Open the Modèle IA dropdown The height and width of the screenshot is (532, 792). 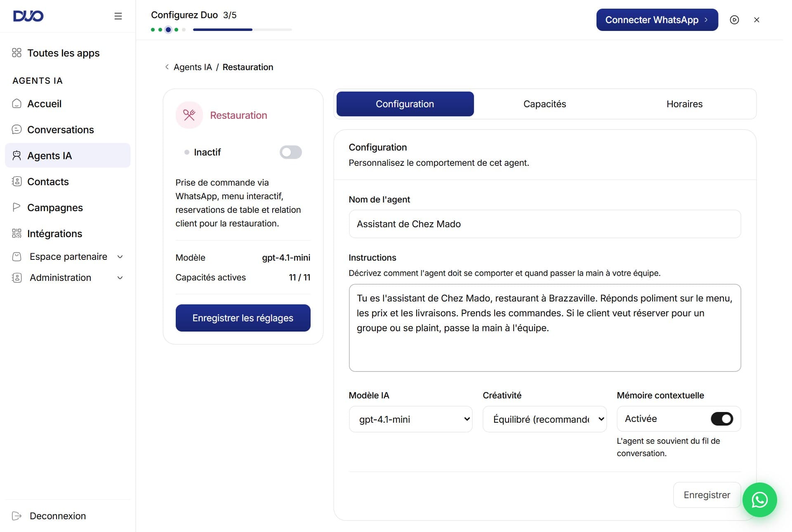click(410, 419)
